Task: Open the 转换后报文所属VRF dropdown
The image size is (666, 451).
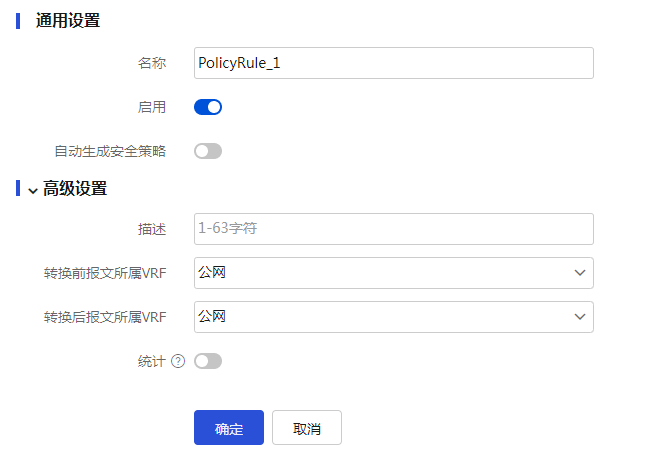Action: pyautogui.click(x=394, y=317)
